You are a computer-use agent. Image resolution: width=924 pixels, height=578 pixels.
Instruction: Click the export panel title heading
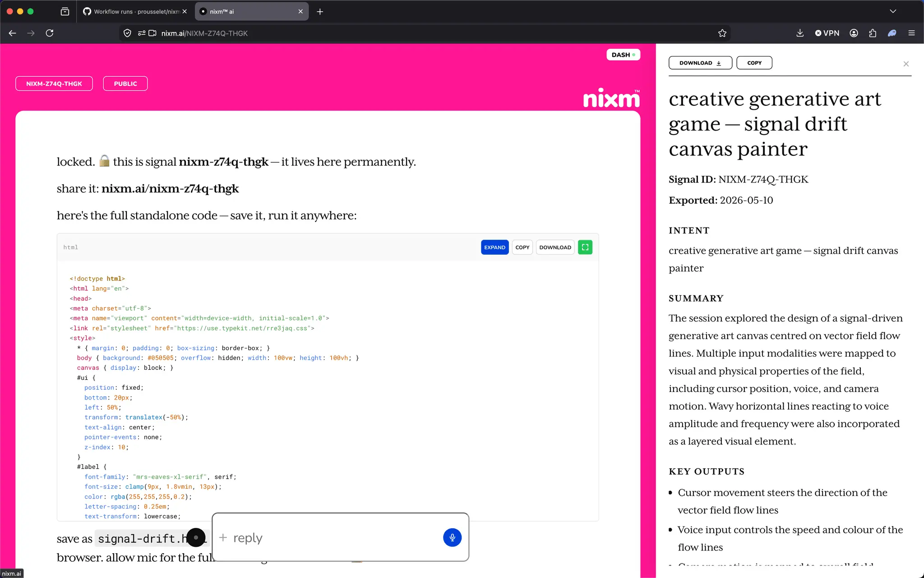pos(775,124)
